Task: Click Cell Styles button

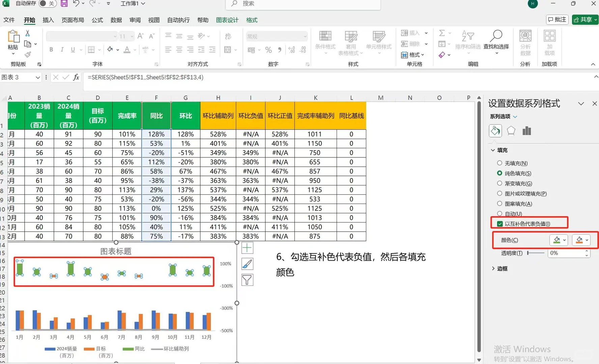Action: click(x=379, y=42)
